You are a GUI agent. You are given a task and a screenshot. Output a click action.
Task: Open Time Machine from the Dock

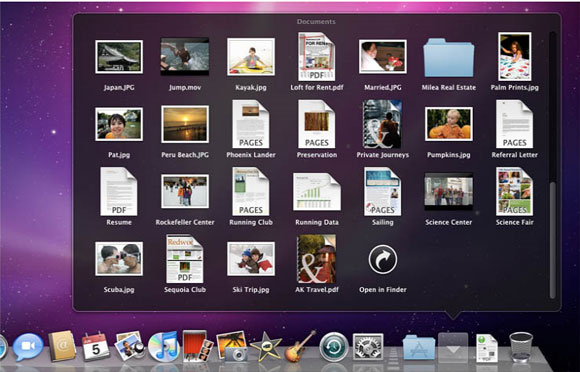334,347
